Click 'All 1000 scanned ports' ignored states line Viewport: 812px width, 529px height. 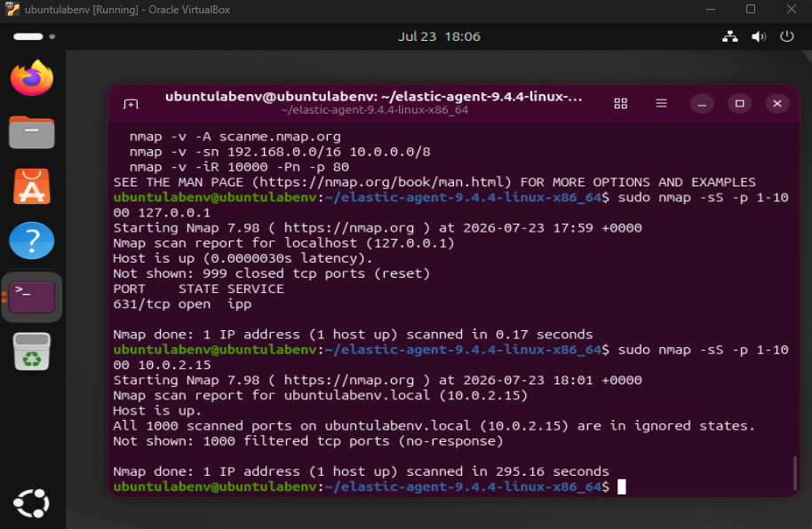coord(434,426)
